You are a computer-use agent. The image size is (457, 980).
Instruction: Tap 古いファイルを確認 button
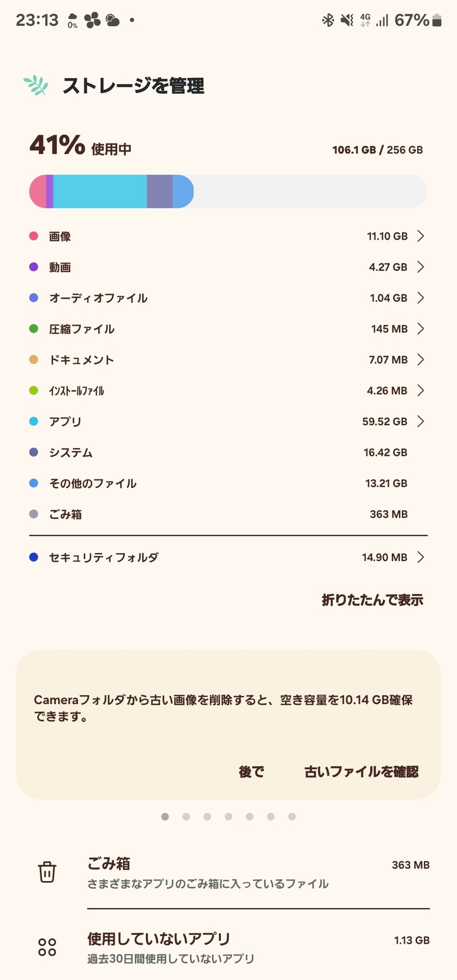click(x=361, y=771)
